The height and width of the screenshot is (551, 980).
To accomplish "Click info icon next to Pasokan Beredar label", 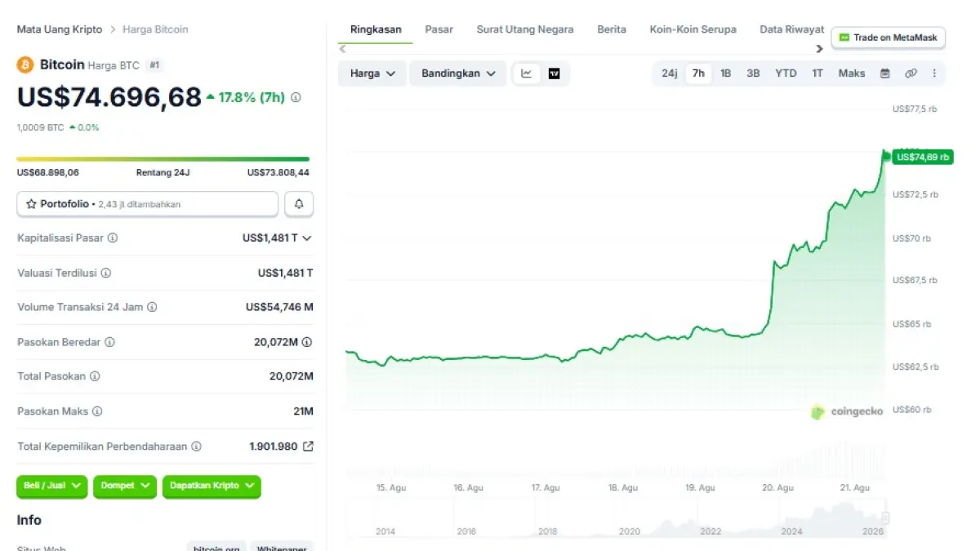I will click(x=109, y=342).
